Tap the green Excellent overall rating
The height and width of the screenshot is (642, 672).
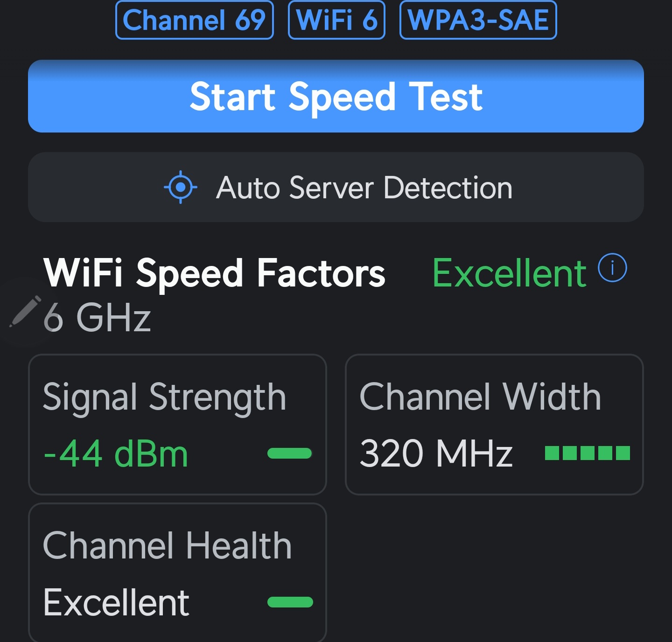click(x=509, y=273)
